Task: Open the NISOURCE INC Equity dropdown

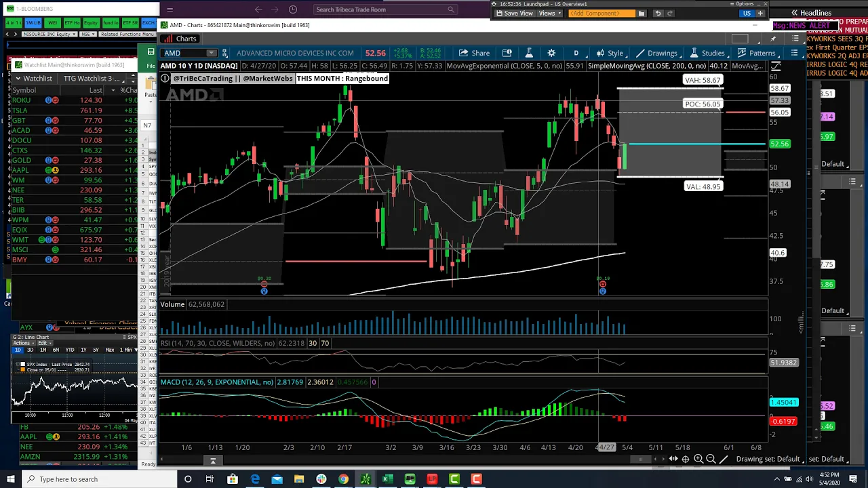Action: click(x=50, y=34)
